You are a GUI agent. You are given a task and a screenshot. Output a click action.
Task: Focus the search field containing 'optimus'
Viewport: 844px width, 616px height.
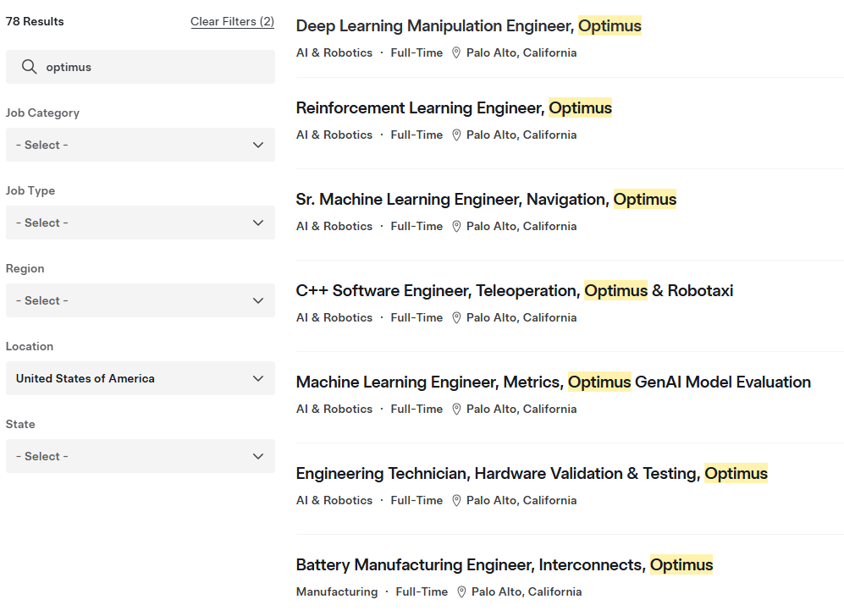[x=152, y=67]
